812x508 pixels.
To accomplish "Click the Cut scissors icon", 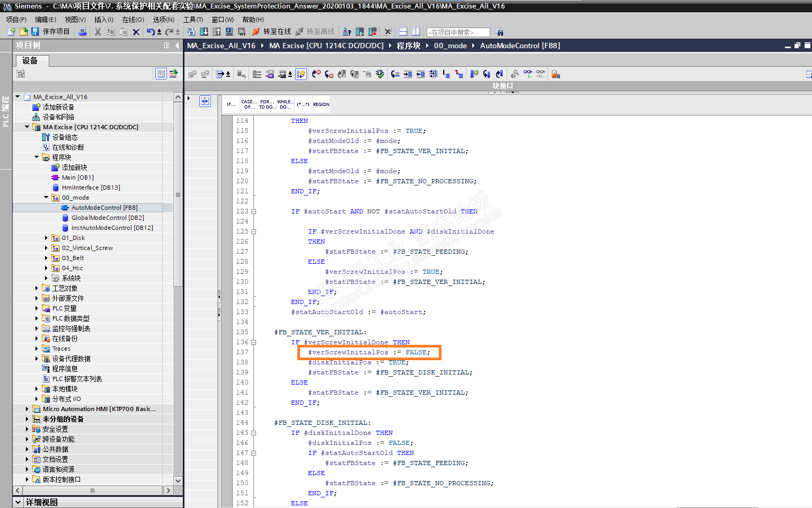I will (98, 32).
